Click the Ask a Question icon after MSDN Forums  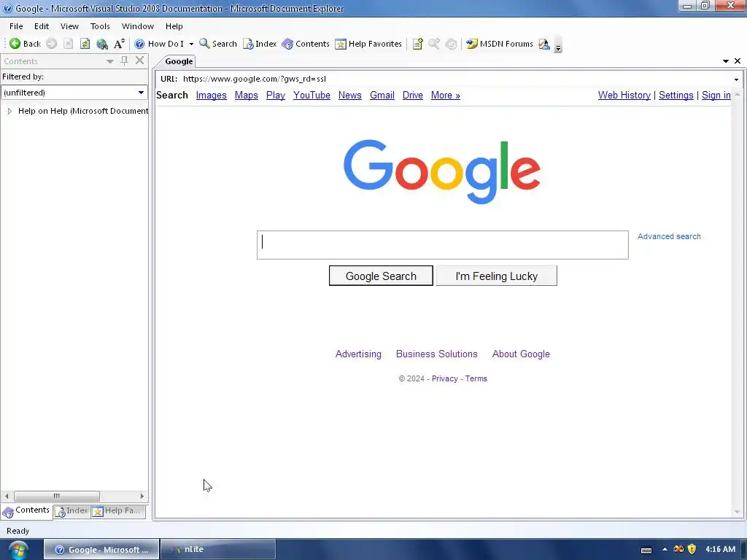544,44
